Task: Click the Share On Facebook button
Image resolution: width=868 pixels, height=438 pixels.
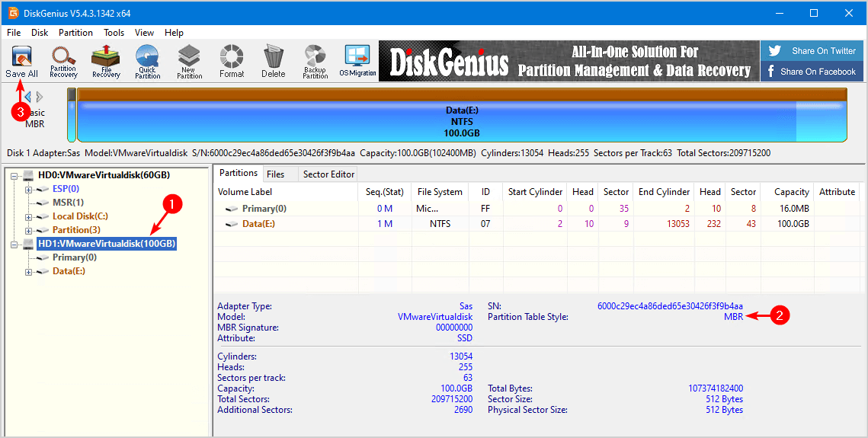Action: [x=812, y=72]
